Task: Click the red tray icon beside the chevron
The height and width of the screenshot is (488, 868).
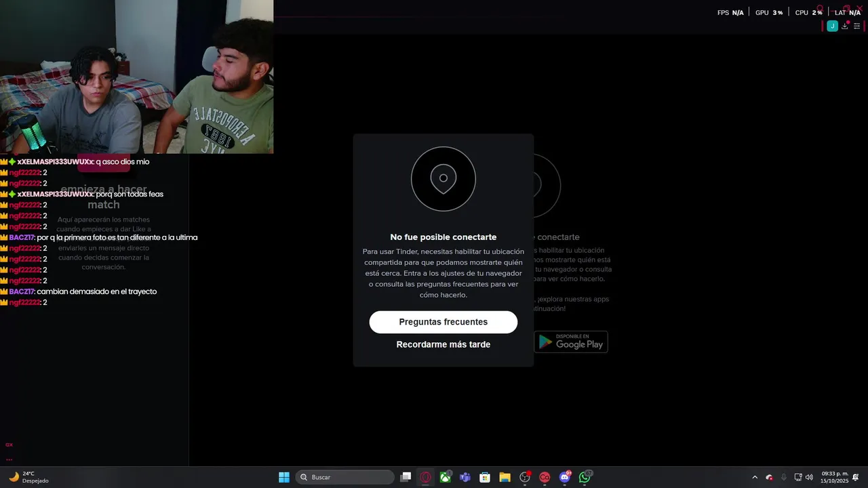Action: point(769,477)
